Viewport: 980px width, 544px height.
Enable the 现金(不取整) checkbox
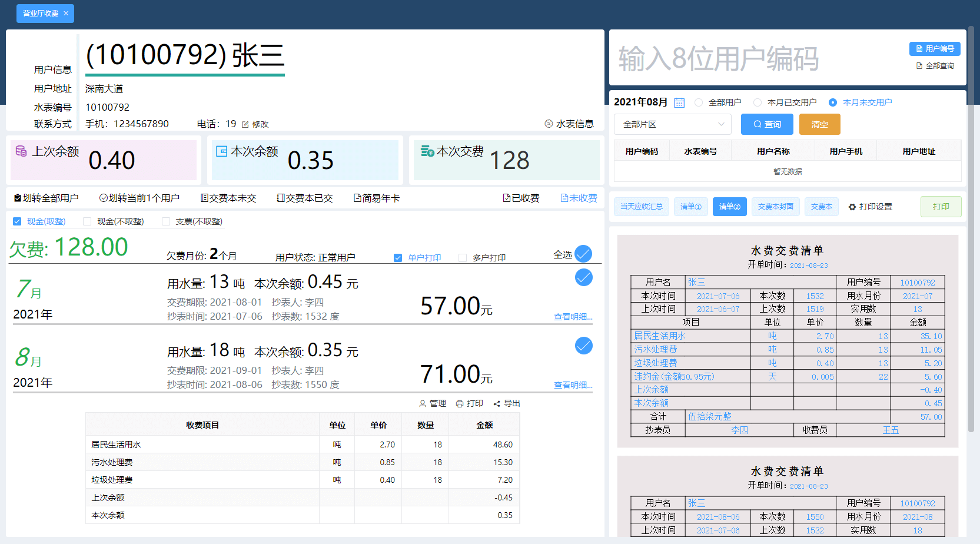click(87, 221)
